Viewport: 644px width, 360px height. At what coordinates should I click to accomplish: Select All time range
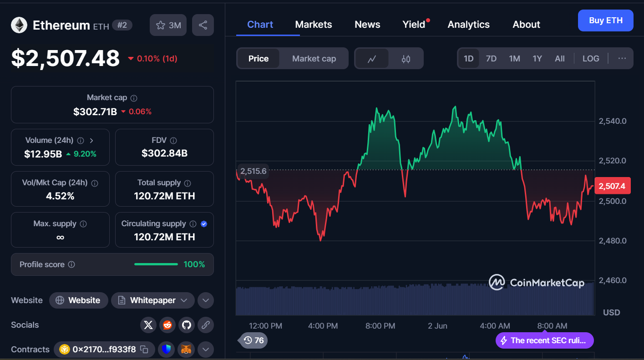[x=560, y=59]
